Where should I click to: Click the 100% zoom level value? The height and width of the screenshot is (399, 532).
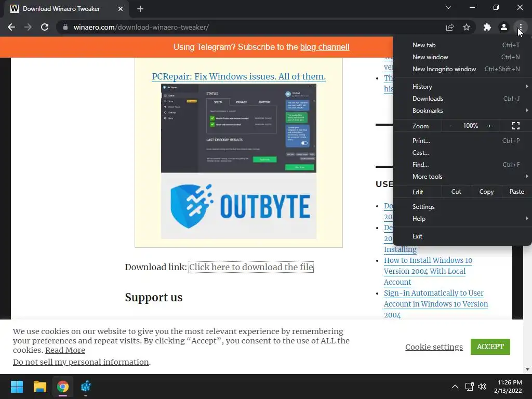(x=470, y=126)
